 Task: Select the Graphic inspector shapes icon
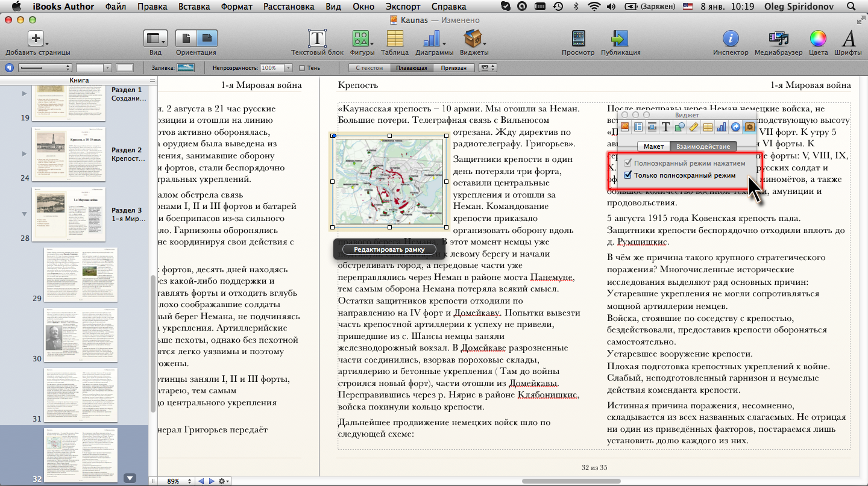point(680,127)
